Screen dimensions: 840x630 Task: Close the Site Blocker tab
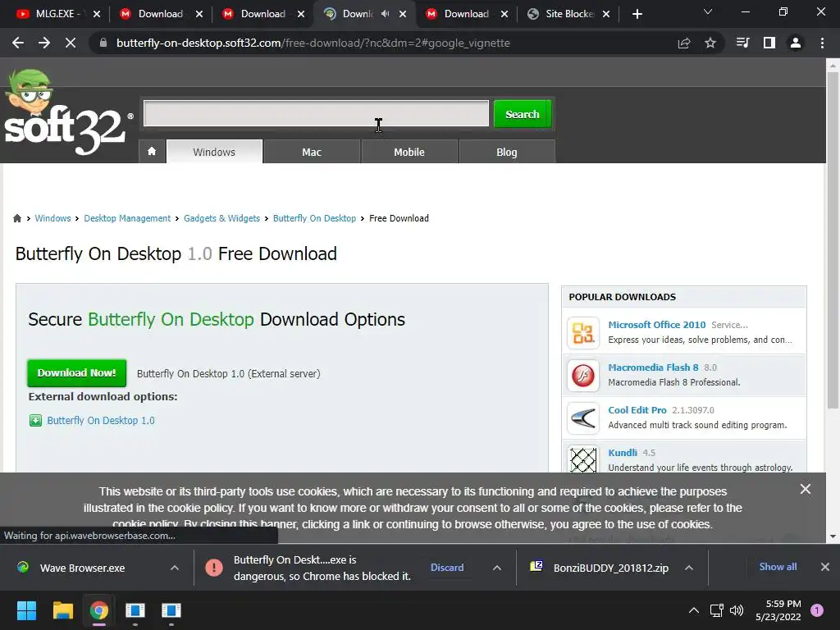606,14
